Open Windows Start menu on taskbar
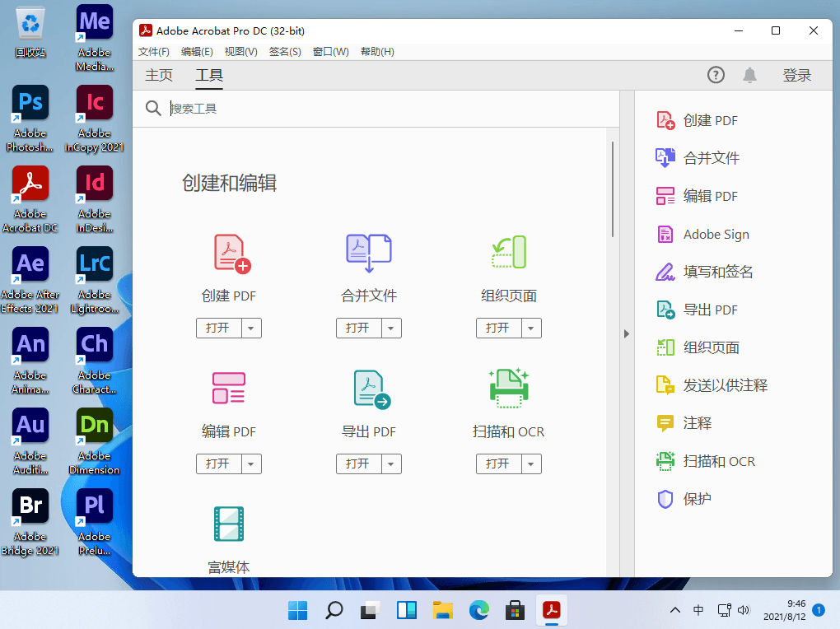The image size is (840, 629). pyautogui.click(x=298, y=610)
